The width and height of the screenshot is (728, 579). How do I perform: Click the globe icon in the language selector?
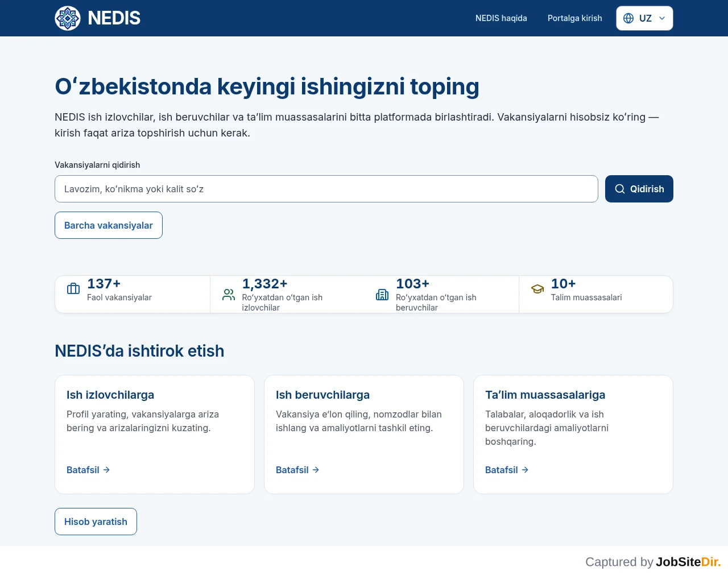point(628,18)
